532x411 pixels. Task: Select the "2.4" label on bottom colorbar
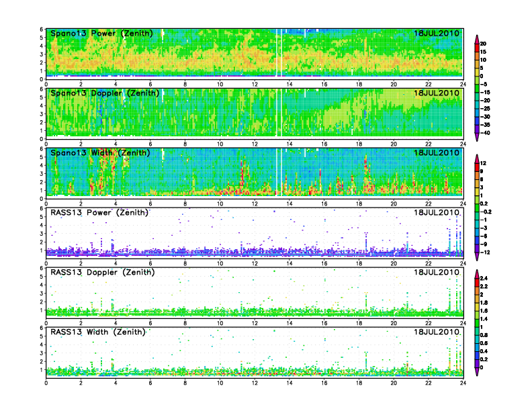[484, 278]
